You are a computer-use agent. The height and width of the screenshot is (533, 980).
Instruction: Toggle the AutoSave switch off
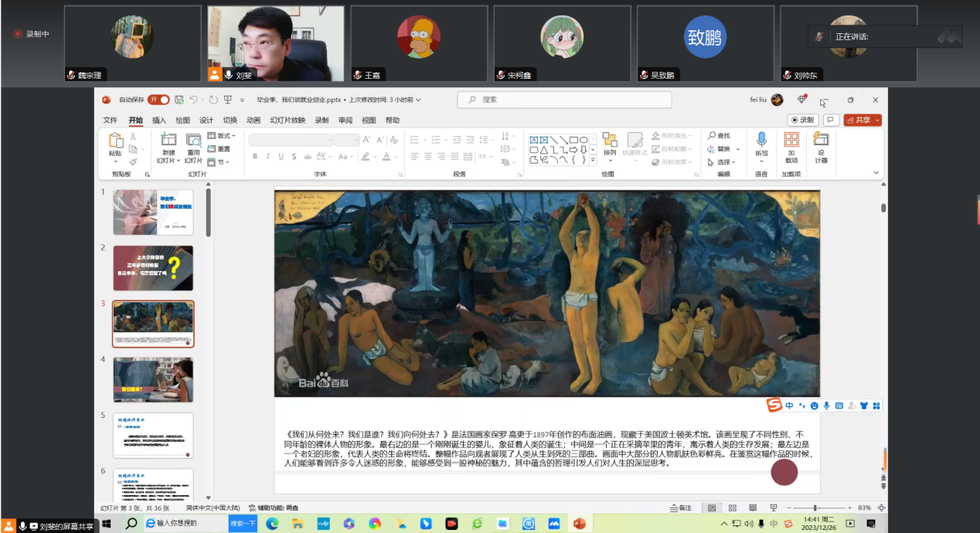pyautogui.click(x=158, y=100)
